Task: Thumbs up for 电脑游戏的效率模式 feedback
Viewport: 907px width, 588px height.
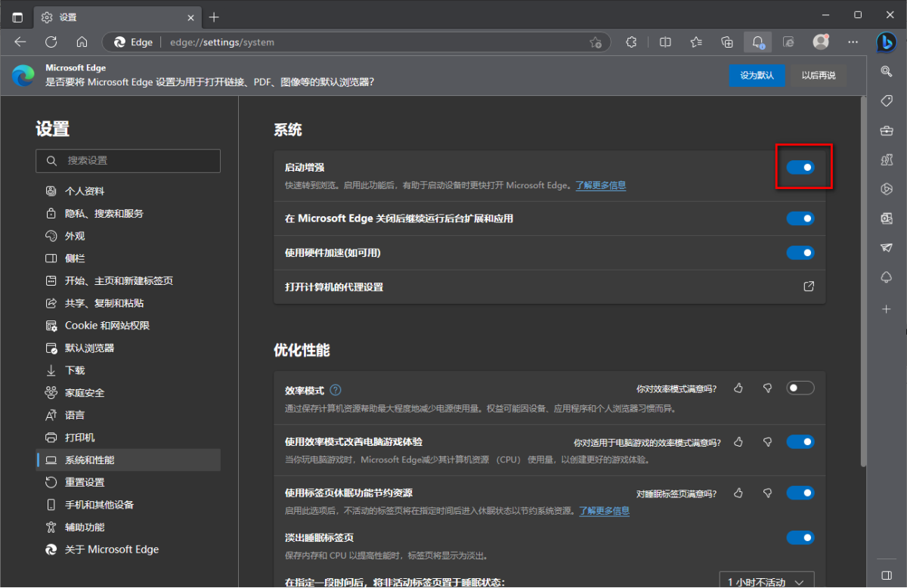Action: coord(738,441)
